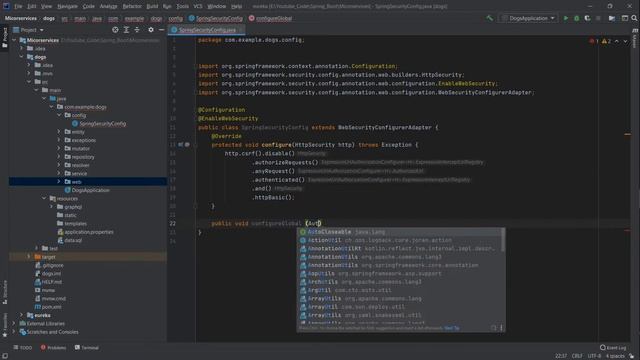Click Collapse All icon in Project panel
The height and width of the screenshot is (360, 640).
coord(137,30)
